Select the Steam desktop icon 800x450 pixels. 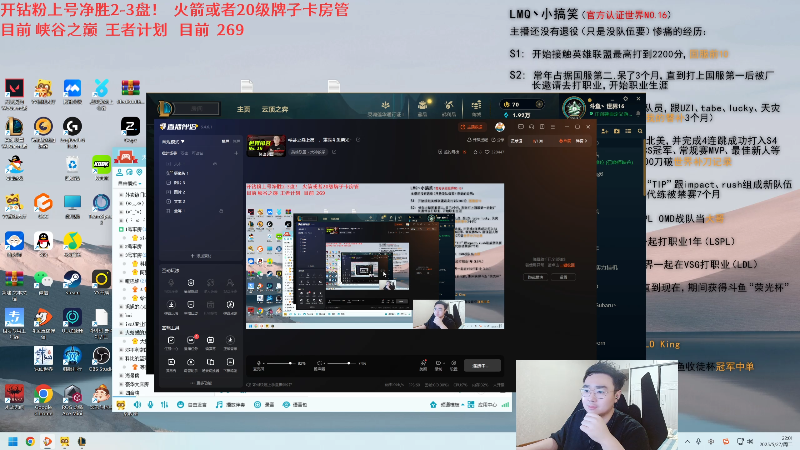(x=72, y=279)
